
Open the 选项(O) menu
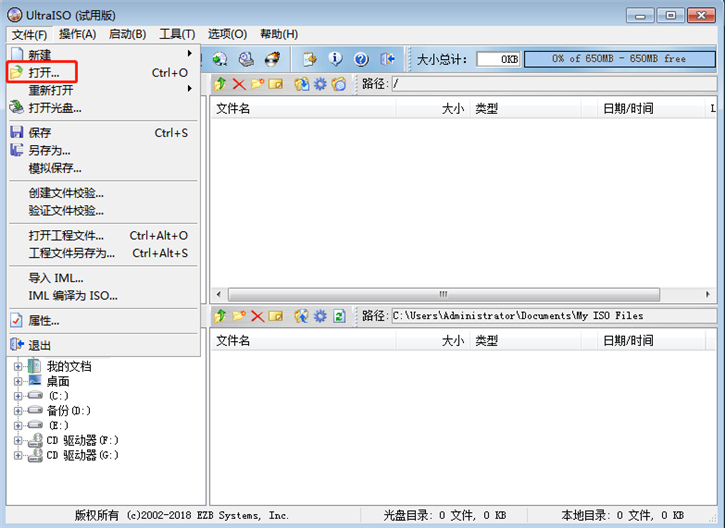[x=227, y=34]
